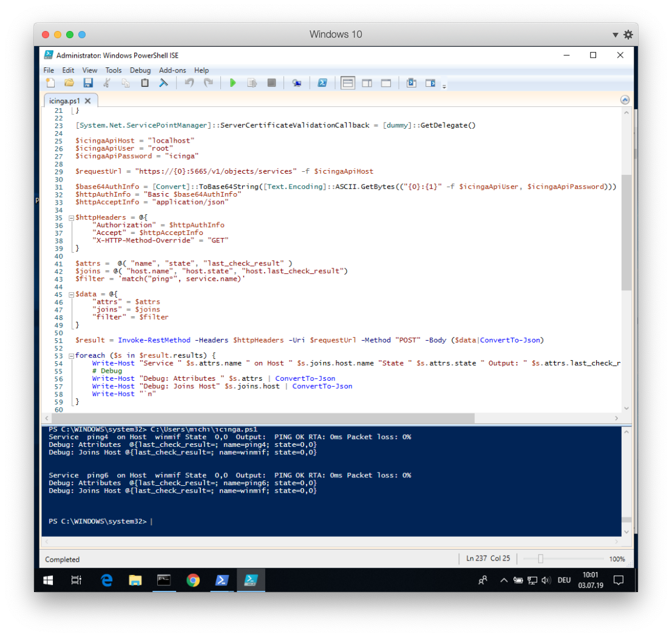Save the script via toolbar icon
The height and width of the screenshot is (637, 672).
pos(88,83)
